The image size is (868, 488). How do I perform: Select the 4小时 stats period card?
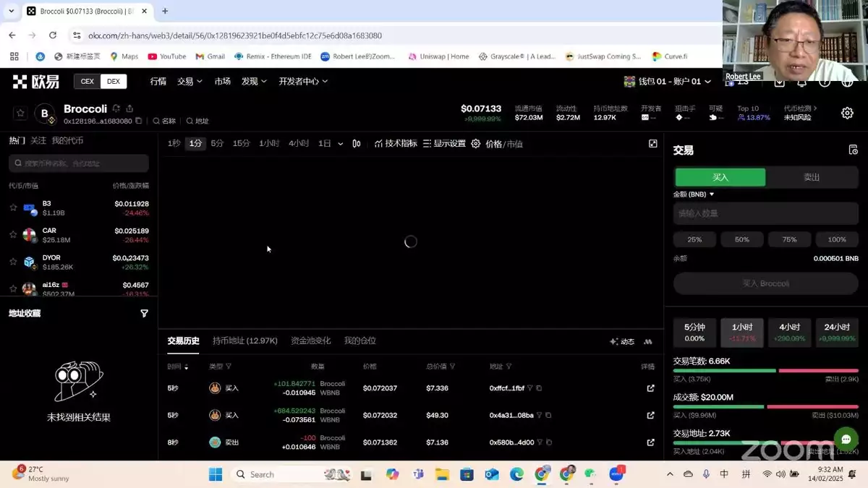point(789,333)
